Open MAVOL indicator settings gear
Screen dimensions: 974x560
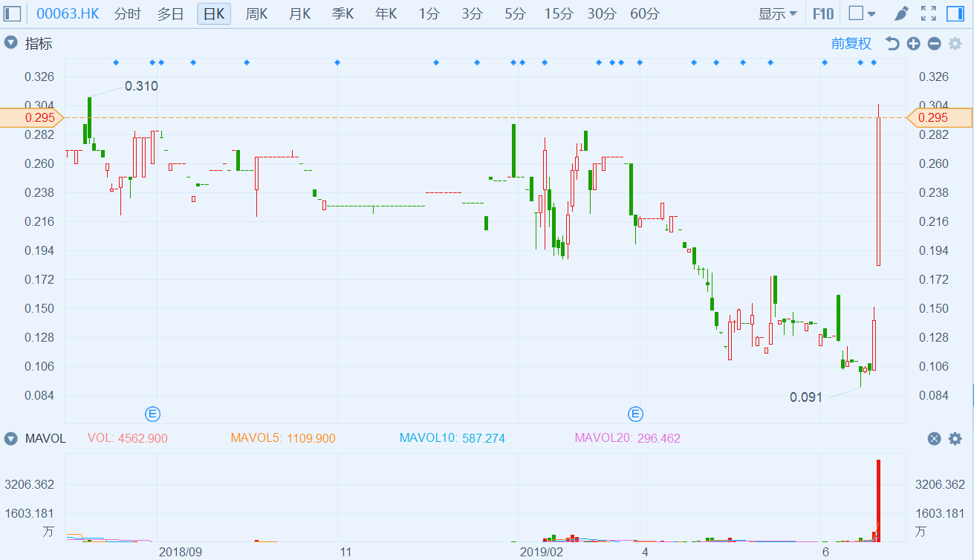(955, 439)
